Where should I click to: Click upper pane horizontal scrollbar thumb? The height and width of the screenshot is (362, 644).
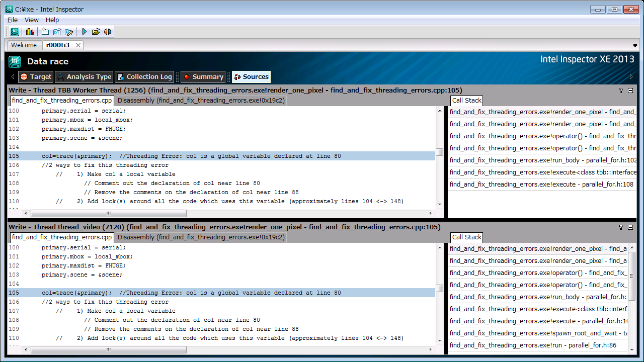[108, 214]
